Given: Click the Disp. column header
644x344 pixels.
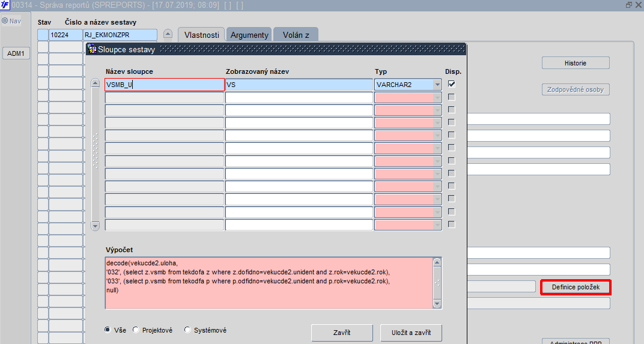Looking at the screenshot, I should click(453, 71).
